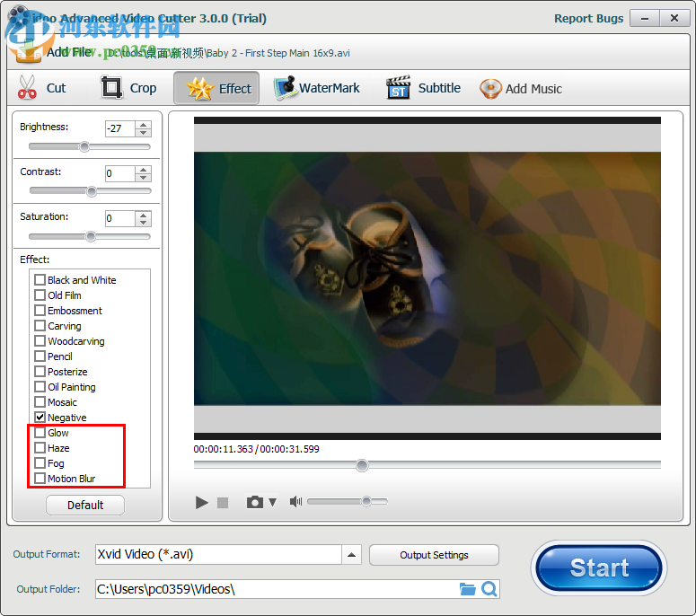Image resolution: width=696 pixels, height=616 pixels.
Task: Click the Saturation value field
Action: 119,219
